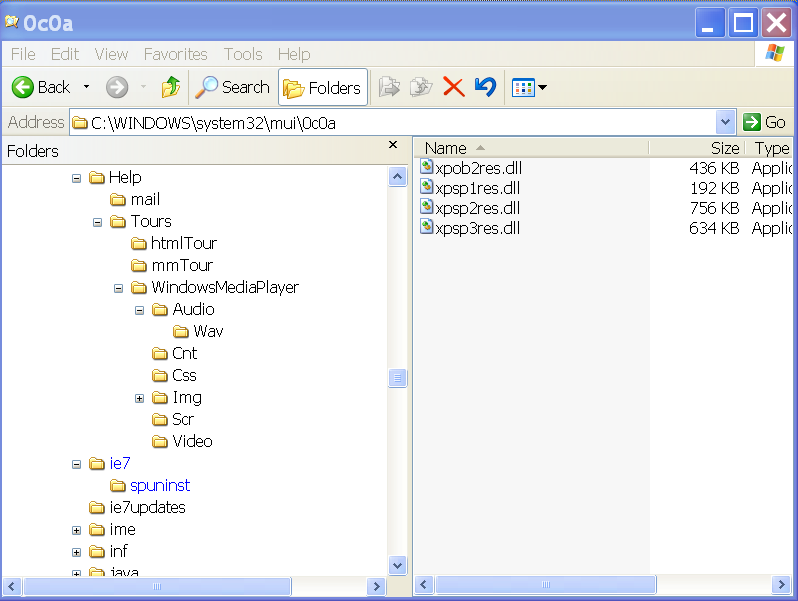This screenshot has height=601, width=798.
Task: Close the Folders pane with X
Action: tap(393, 145)
